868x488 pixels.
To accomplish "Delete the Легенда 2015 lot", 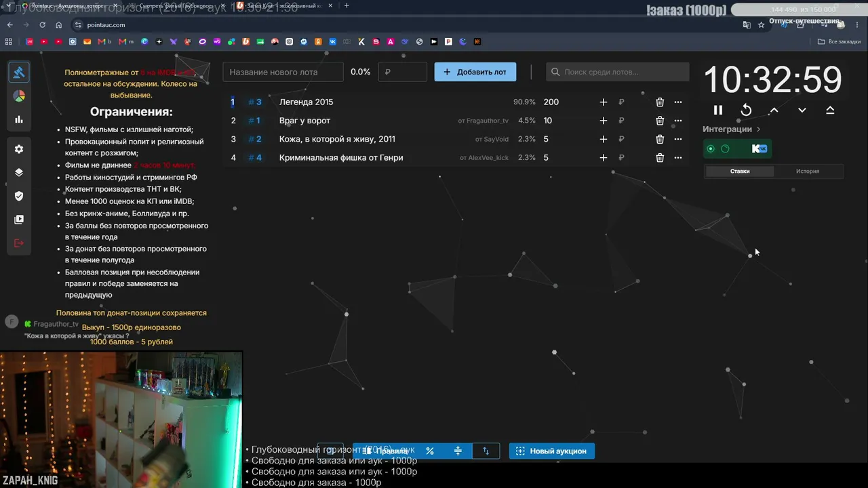I will pos(660,102).
